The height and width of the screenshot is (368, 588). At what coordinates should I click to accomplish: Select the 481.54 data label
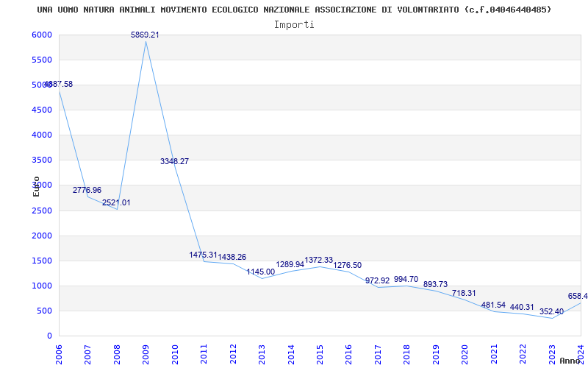click(x=493, y=305)
